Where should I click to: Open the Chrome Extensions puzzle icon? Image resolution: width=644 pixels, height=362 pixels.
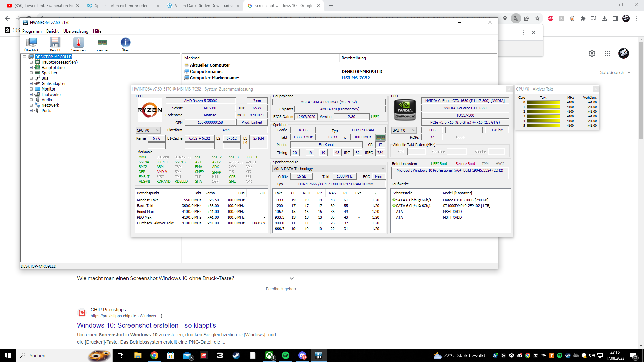pos(583,19)
